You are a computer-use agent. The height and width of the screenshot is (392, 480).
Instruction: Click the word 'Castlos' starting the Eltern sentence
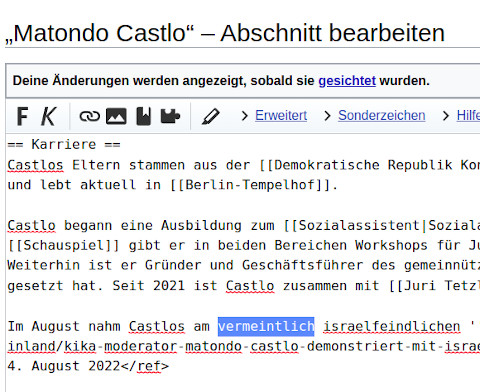pos(35,165)
